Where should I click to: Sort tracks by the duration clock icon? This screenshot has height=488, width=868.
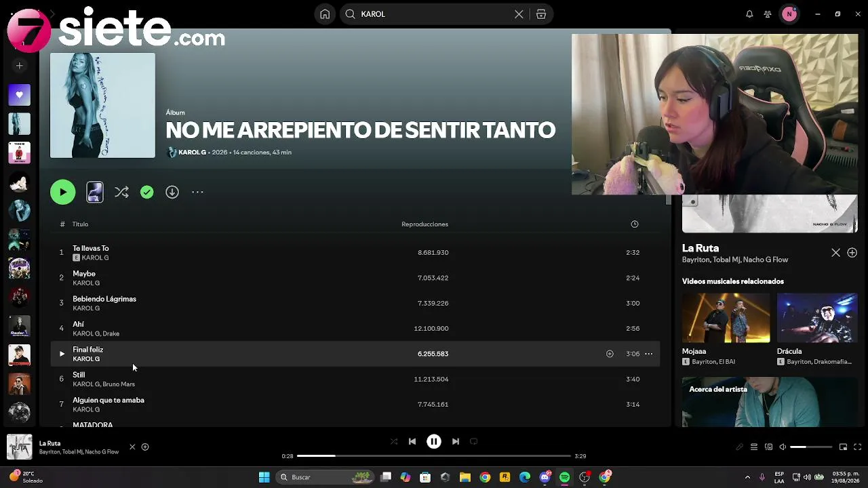tap(635, 224)
